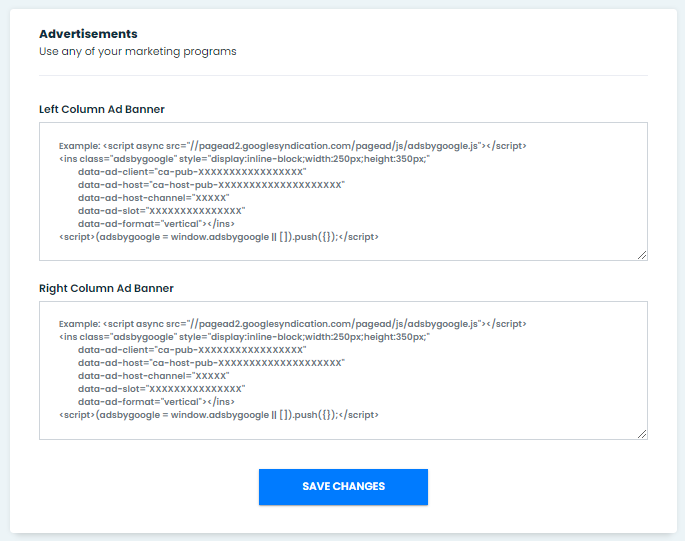Click the Left Column Ad Banner label

pos(102,109)
